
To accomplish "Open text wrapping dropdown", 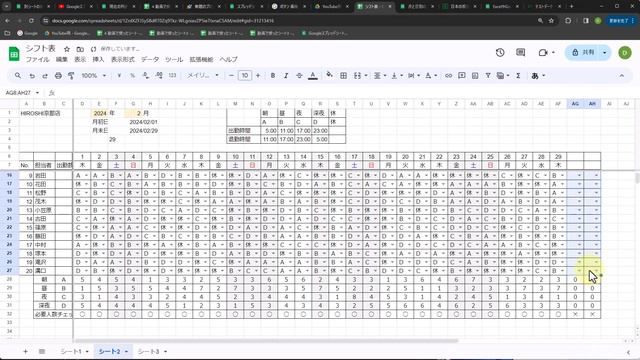I will [x=414, y=76].
